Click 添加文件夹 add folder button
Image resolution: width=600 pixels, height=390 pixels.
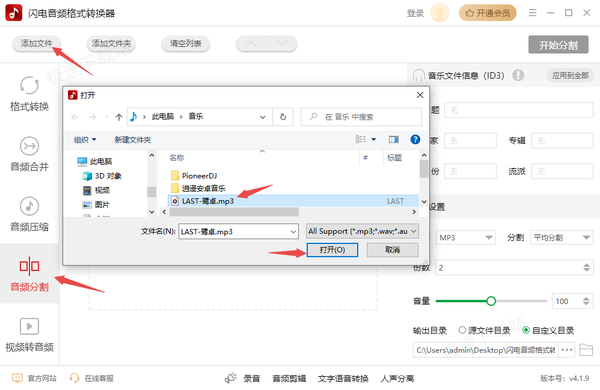[111, 43]
